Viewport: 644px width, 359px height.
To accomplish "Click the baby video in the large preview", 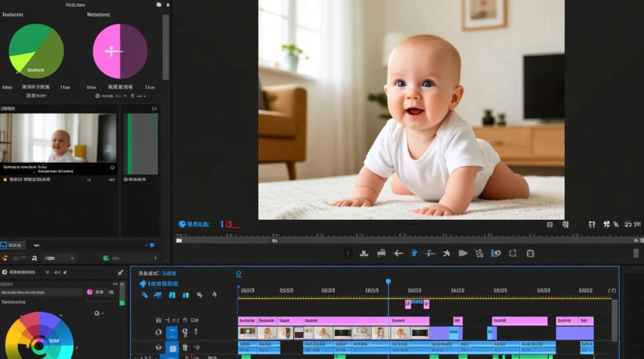I will coord(411,110).
